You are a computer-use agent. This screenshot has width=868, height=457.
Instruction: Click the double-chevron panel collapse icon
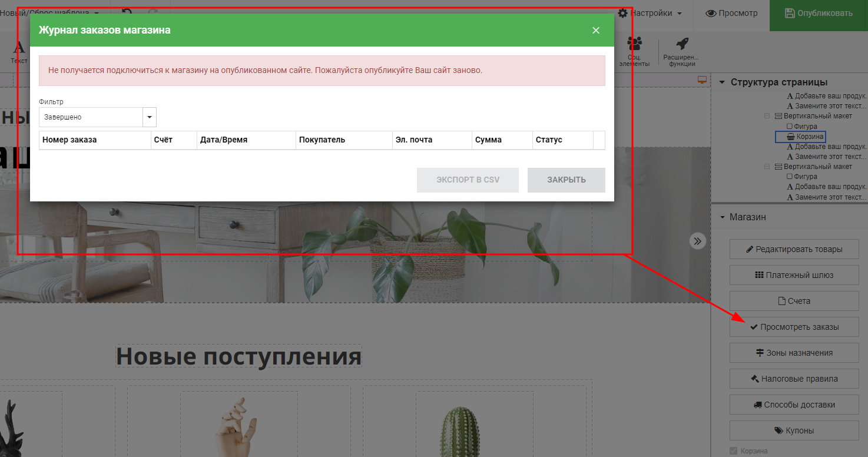coord(698,240)
